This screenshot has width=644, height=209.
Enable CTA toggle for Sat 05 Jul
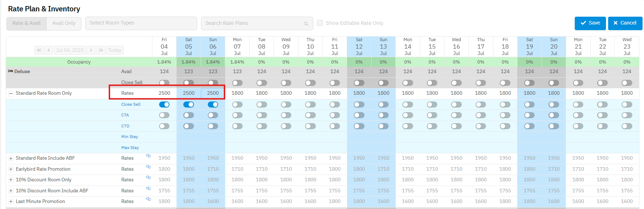coord(189,115)
